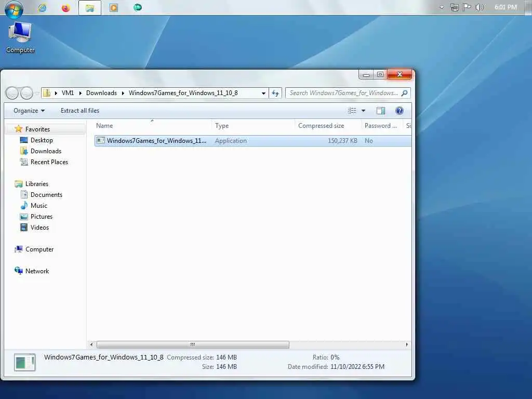This screenshot has width=532, height=399.
Task: Select Computer in navigation pane
Action: click(39, 249)
